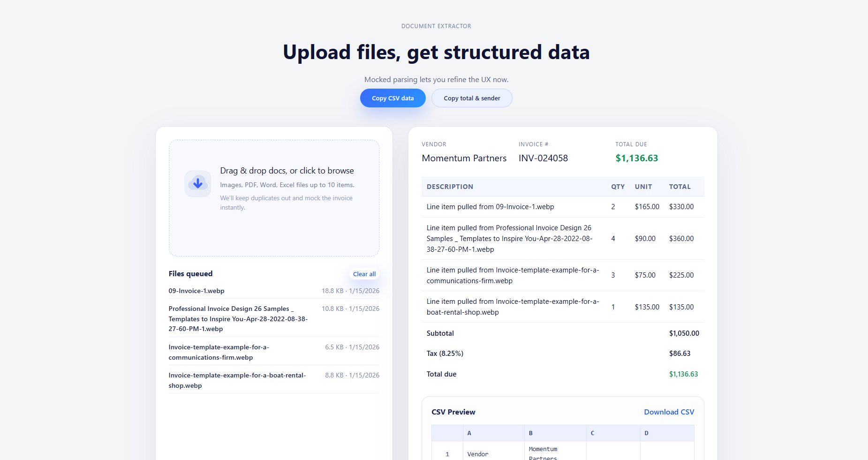Click the DESCRIPTION table header

(450, 186)
